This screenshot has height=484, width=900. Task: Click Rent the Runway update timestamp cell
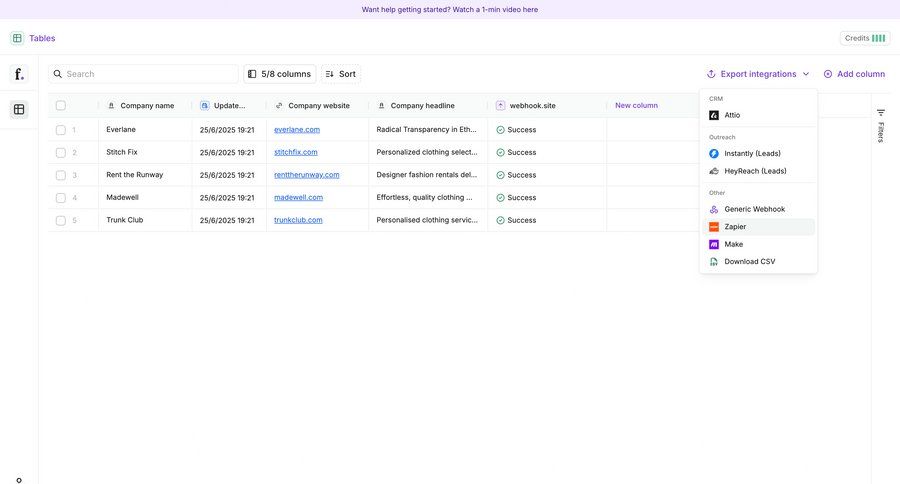pos(229,175)
